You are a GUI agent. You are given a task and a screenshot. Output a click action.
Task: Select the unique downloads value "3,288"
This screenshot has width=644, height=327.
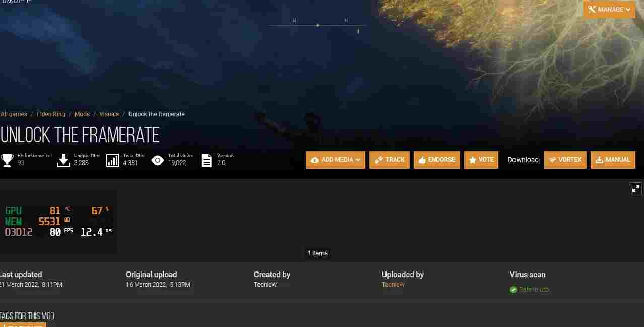(x=81, y=163)
